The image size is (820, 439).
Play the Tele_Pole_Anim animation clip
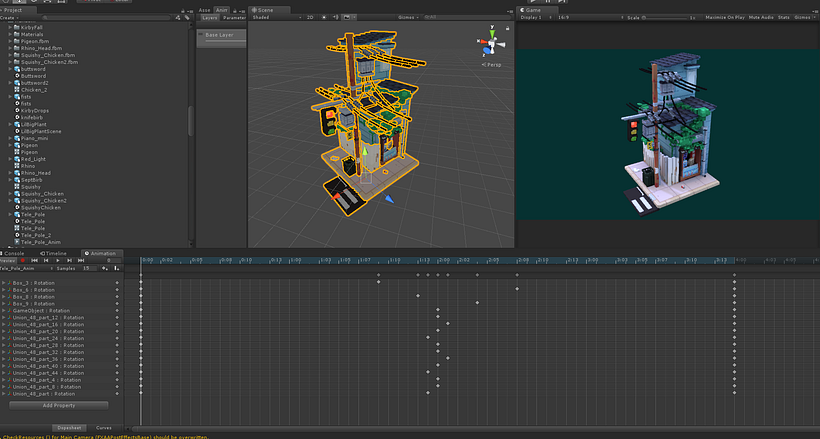point(58,261)
